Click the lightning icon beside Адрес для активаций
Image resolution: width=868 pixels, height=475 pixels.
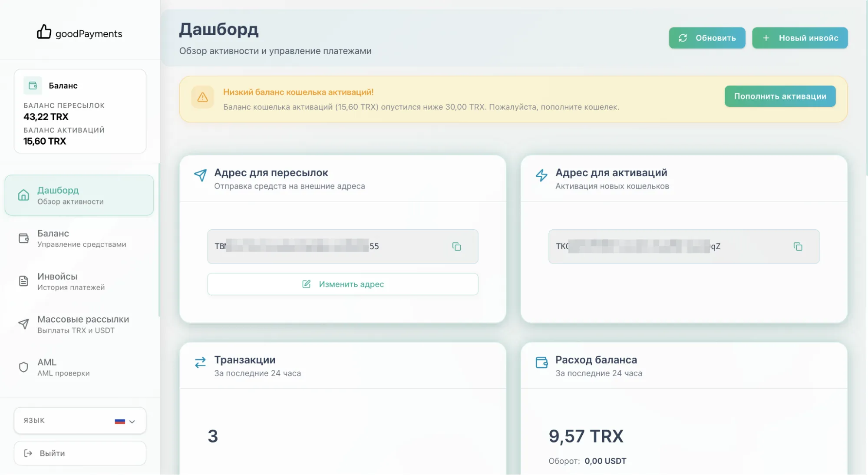[x=541, y=175]
